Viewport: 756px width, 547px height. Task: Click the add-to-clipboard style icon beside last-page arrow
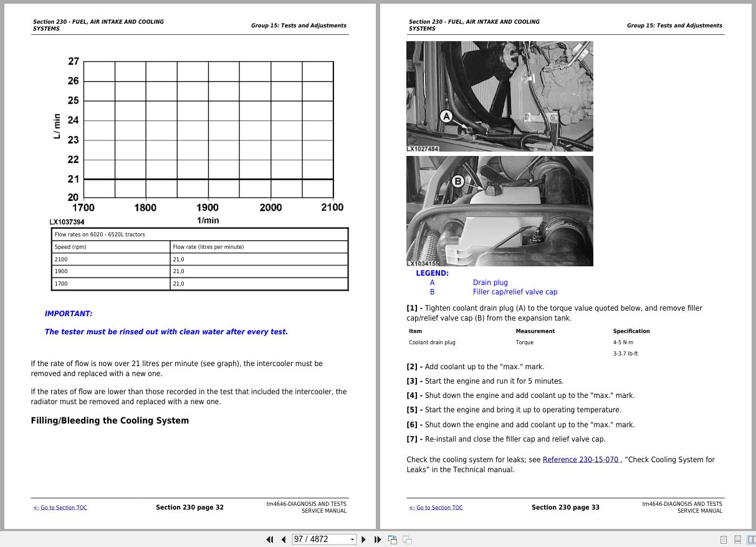click(x=393, y=539)
